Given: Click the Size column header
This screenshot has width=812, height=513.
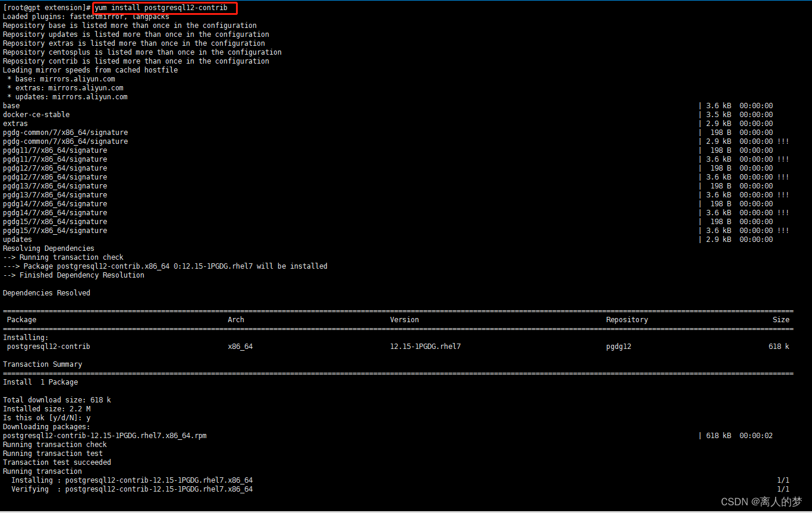Looking at the screenshot, I should (x=781, y=319).
